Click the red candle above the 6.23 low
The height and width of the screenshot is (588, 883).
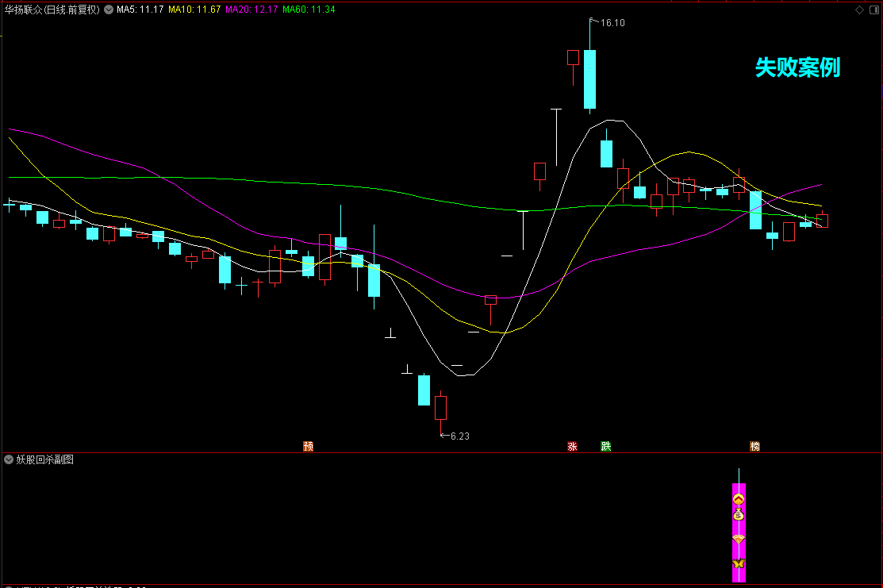coord(441,408)
